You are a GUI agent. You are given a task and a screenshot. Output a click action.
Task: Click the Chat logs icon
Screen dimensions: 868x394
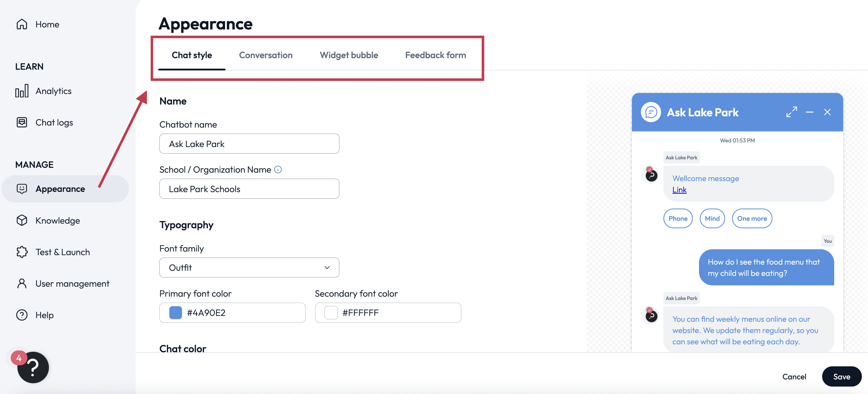pos(22,122)
